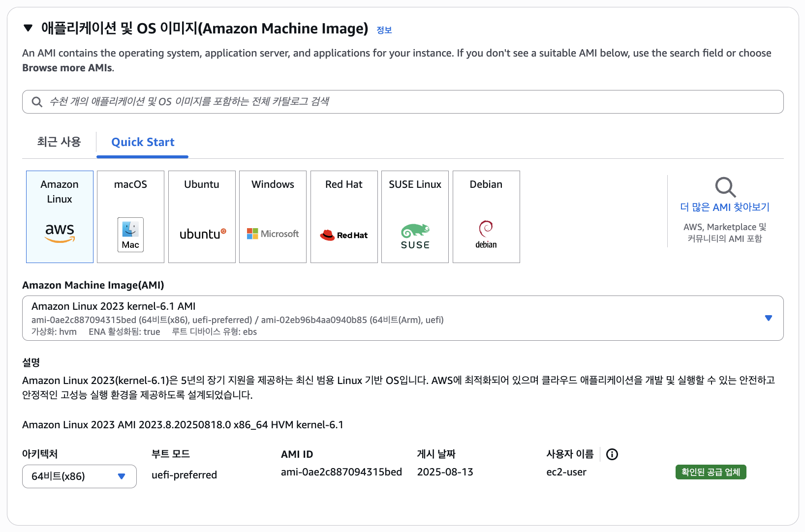The image size is (805, 532).
Task: Choose the Red Hat logo tile
Action: tap(344, 217)
